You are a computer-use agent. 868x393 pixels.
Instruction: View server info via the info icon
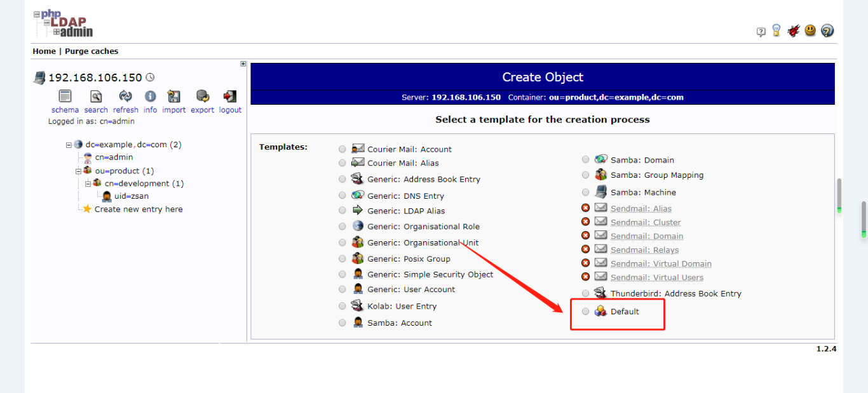(150, 97)
